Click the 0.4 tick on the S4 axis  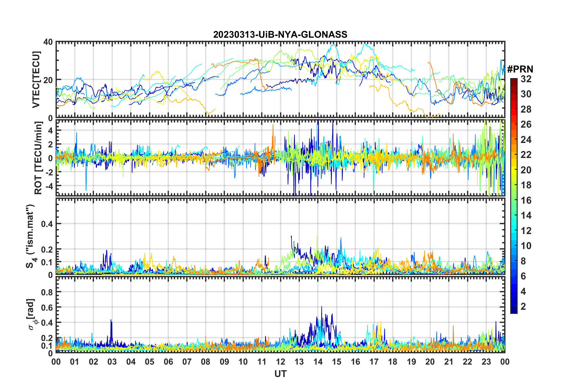coord(47,224)
